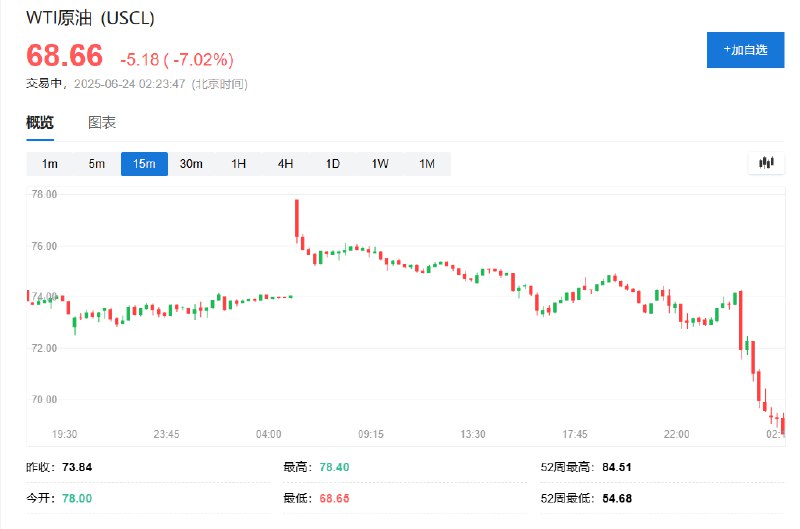Viewport: 800px width, 529px height.
Task: Select the 15m interval
Action: pyautogui.click(x=144, y=164)
